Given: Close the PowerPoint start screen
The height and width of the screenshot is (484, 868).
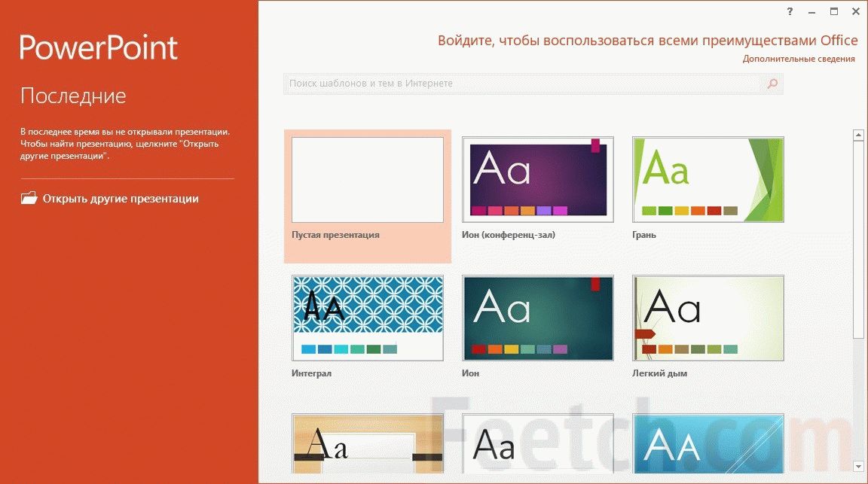Looking at the screenshot, I should click(x=855, y=11).
